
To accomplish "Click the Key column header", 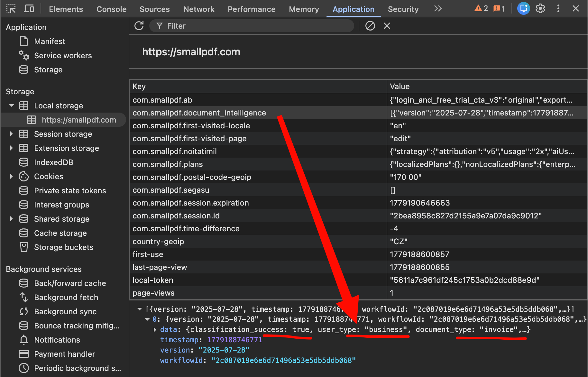I will click(x=258, y=86).
